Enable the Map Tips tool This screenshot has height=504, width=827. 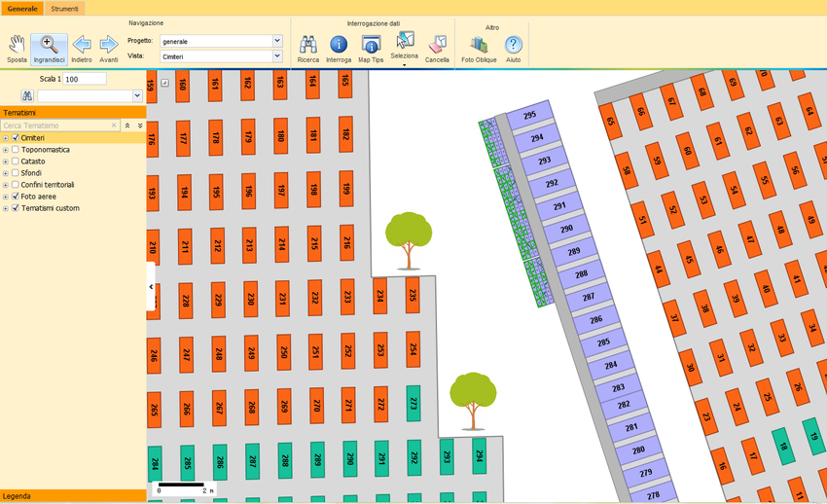pyautogui.click(x=371, y=49)
